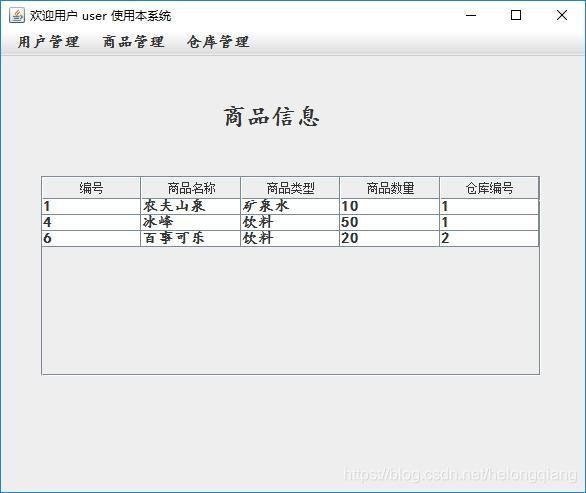Viewport: 586px width, 493px height.
Task: Click warehouse number 2 in 百事可乐 row
Action: tap(489, 238)
